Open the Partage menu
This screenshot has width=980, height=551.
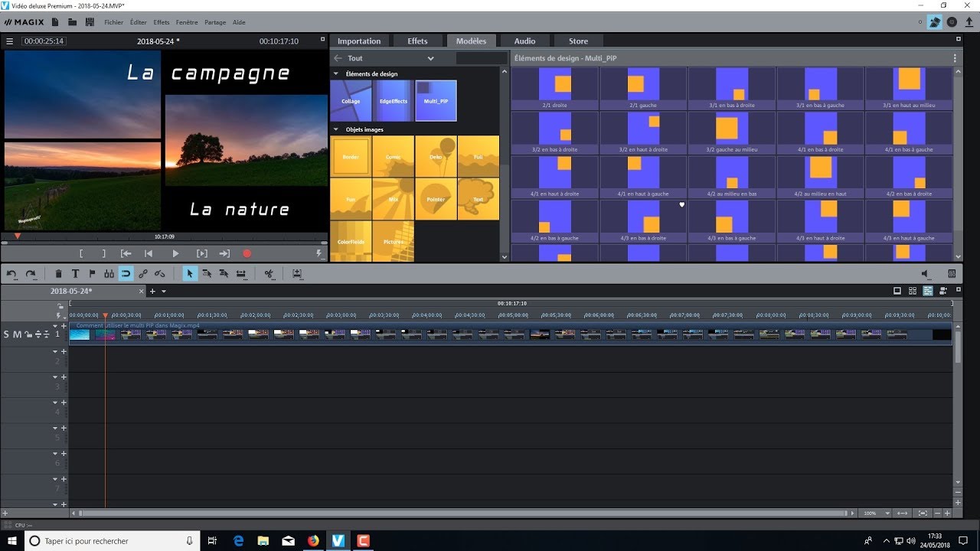(x=215, y=23)
